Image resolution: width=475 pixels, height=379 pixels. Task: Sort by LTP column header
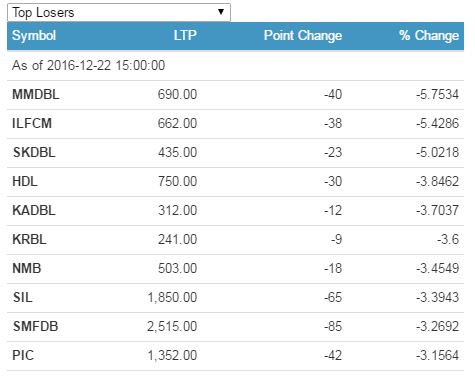click(185, 35)
